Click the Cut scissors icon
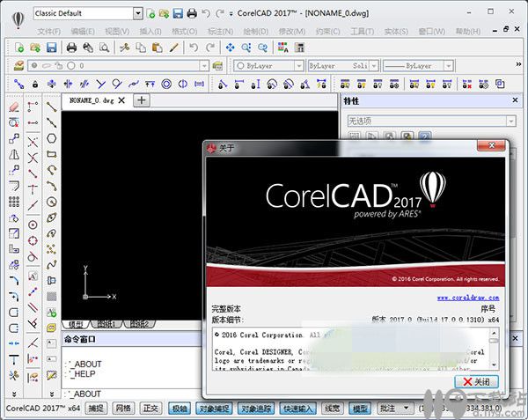 [x=124, y=48]
